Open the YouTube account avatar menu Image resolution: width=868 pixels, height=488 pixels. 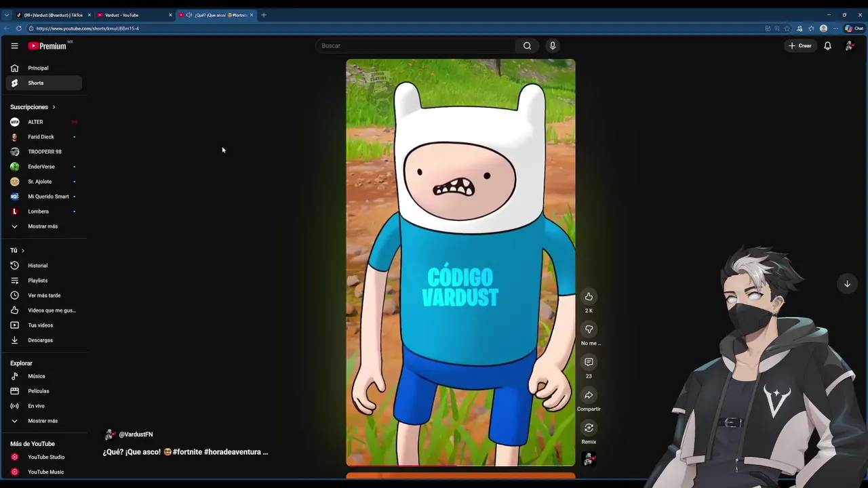click(x=849, y=45)
